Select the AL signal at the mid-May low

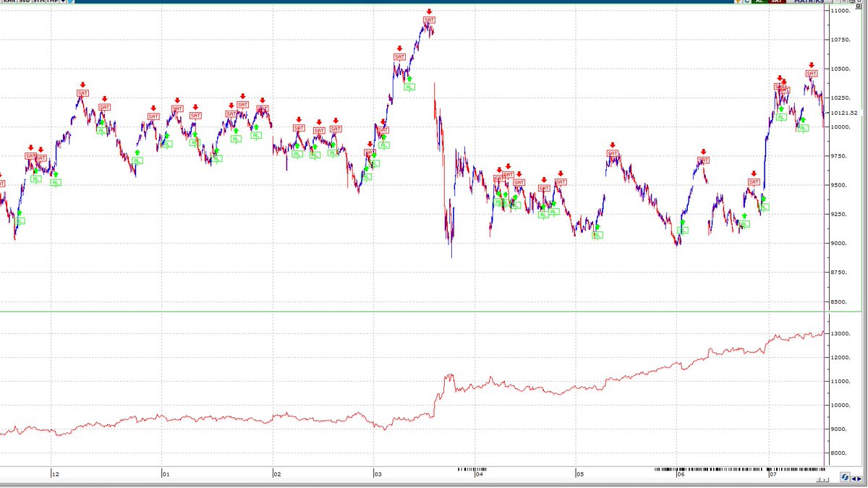coord(597,235)
